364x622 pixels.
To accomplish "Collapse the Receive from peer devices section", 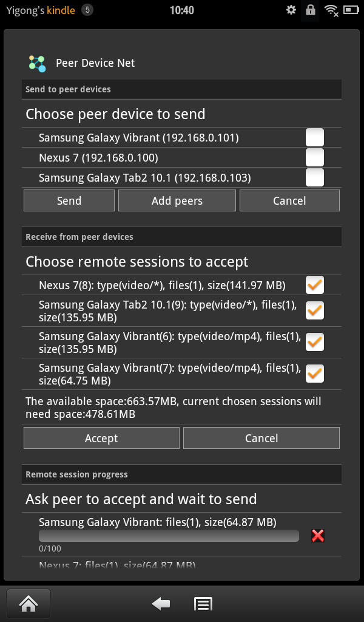I will pyautogui.click(x=181, y=237).
